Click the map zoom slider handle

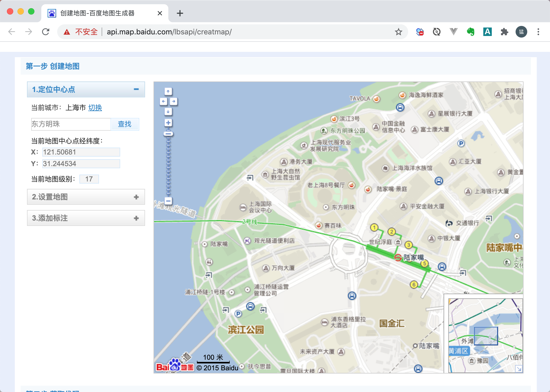tap(168, 133)
